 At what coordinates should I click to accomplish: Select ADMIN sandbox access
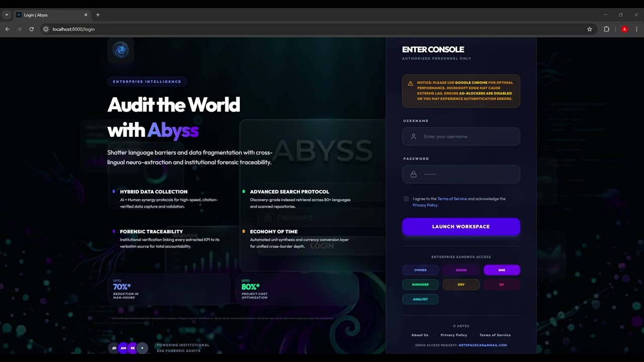click(x=461, y=270)
